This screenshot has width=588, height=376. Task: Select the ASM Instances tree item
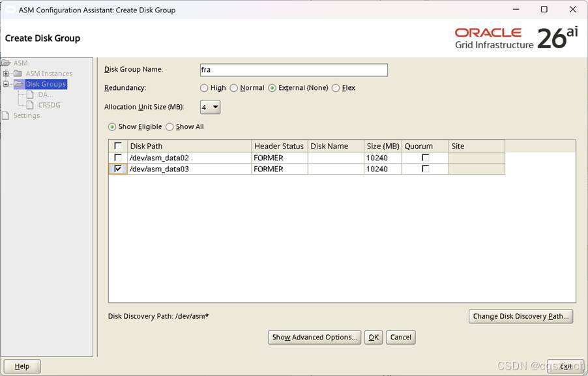[49, 74]
